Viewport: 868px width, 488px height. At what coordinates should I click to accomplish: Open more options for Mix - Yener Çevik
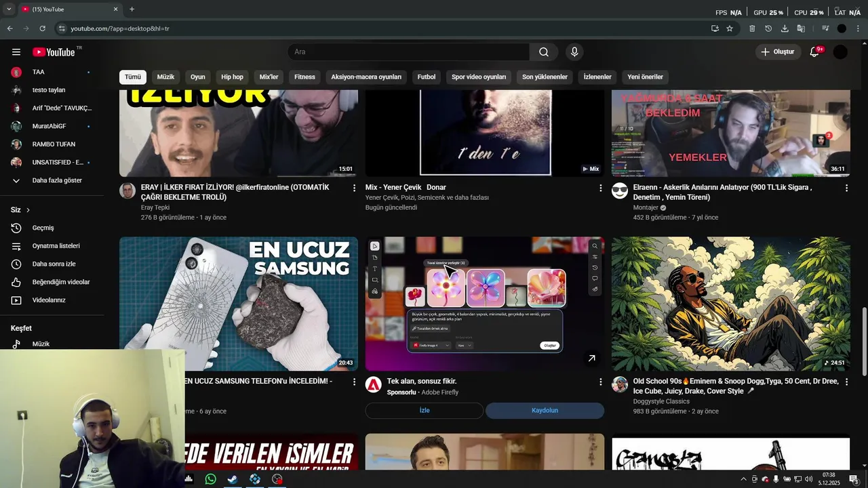[x=600, y=188]
